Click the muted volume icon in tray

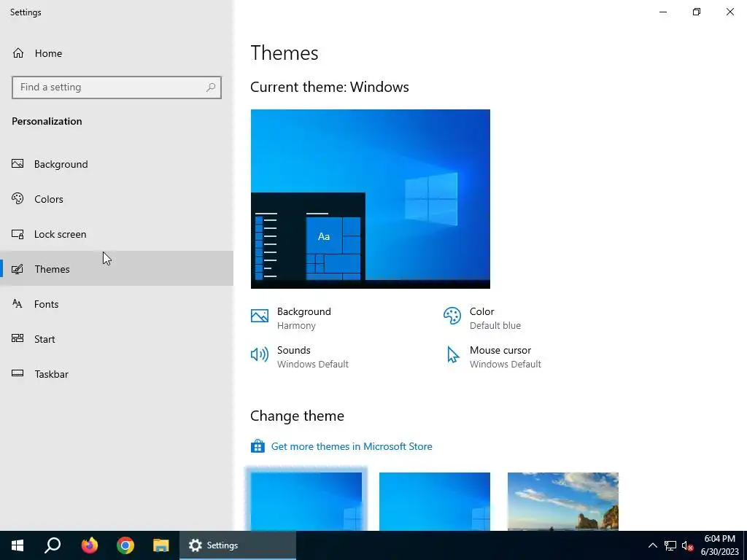pos(687,545)
